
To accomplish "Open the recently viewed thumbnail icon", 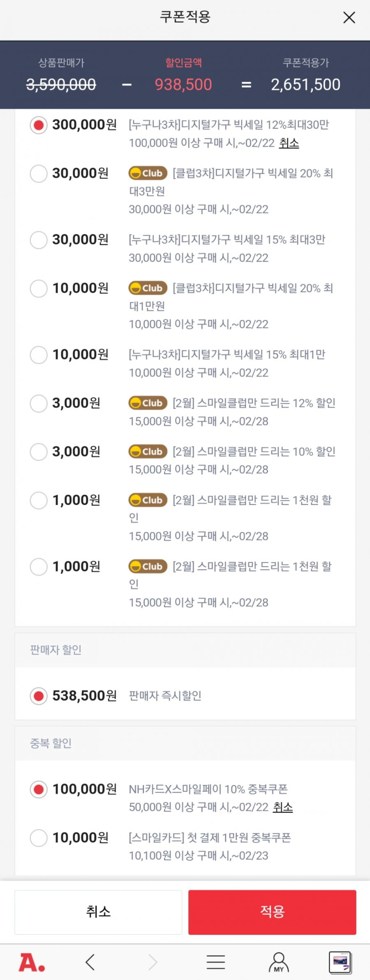I will (340, 962).
